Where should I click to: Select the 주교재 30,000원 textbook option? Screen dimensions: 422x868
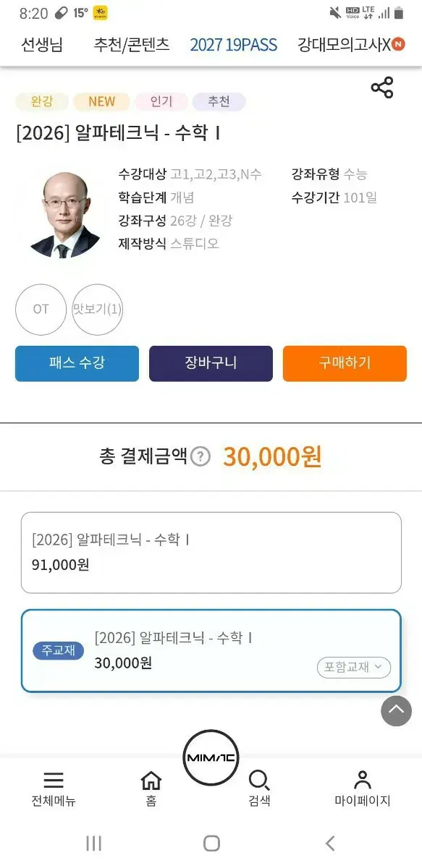(211, 651)
